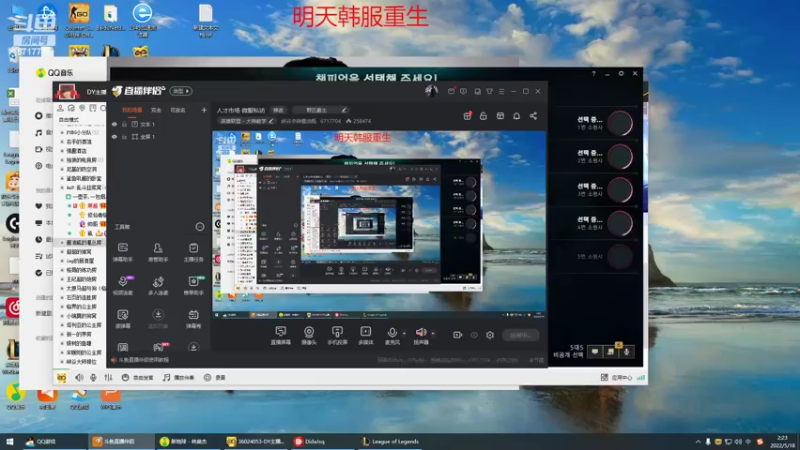
Task: Expand the 峡谷大师排位 channel row
Action: point(79,362)
